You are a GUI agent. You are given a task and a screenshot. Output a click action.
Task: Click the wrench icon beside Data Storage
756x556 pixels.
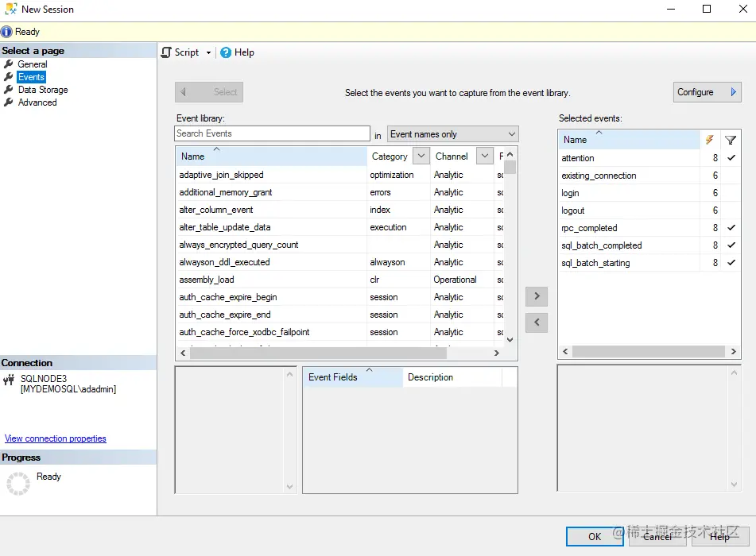(x=9, y=90)
